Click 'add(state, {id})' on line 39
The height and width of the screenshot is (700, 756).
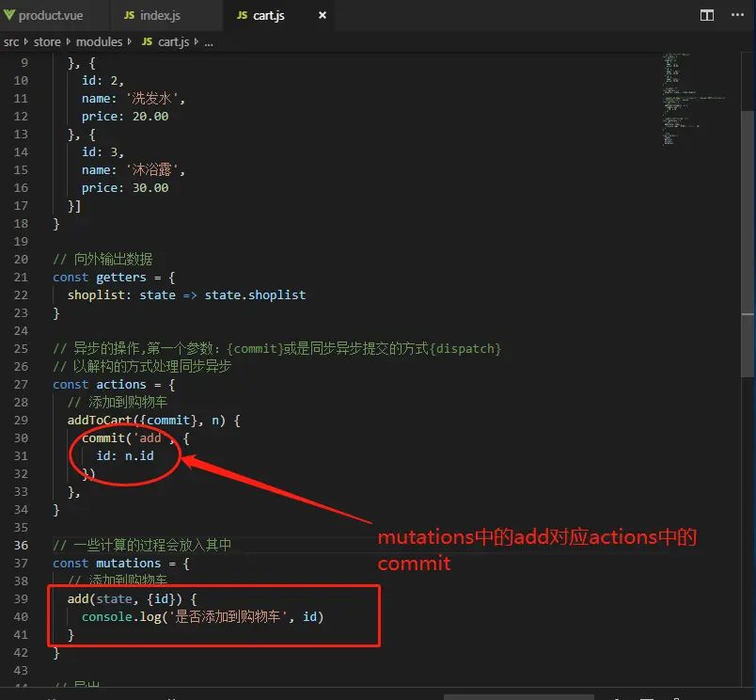coord(125,598)
